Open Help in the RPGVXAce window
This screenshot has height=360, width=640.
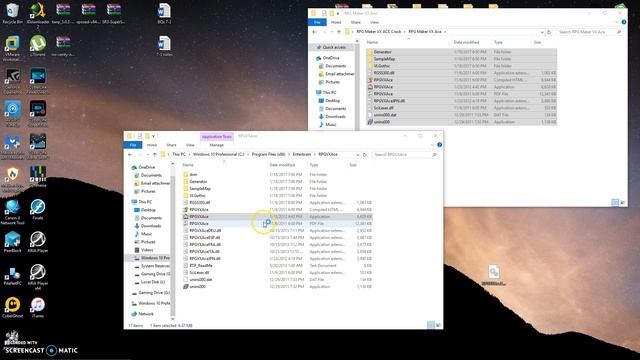pos(439,145)
